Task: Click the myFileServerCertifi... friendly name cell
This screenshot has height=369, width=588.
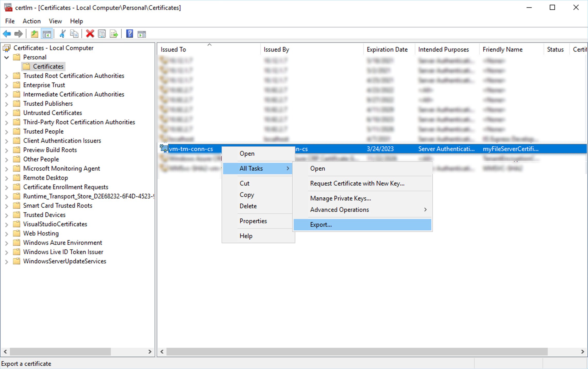Action: tap(510, 149)
